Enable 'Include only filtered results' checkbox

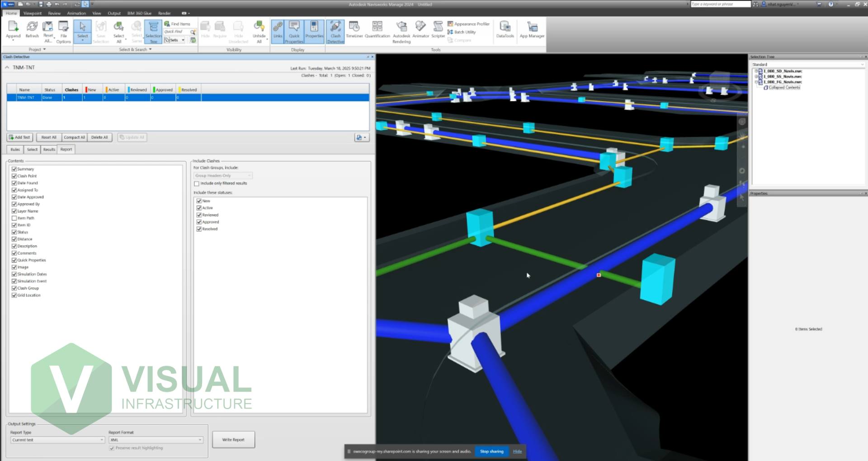click(197, 184)
